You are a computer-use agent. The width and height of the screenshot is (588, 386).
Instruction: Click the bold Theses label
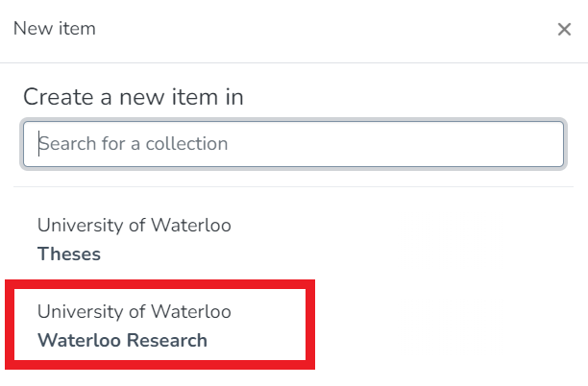69,254
